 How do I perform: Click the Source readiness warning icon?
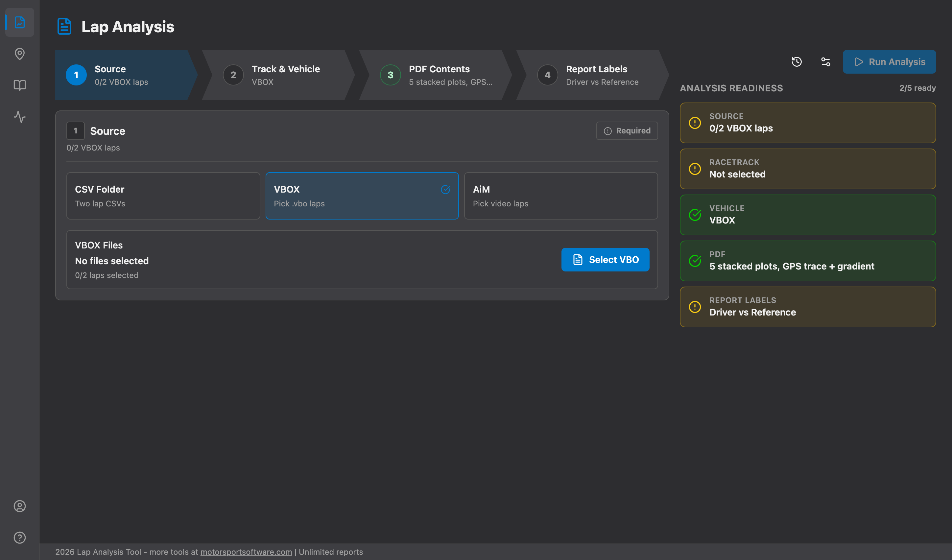pos(695,123)
